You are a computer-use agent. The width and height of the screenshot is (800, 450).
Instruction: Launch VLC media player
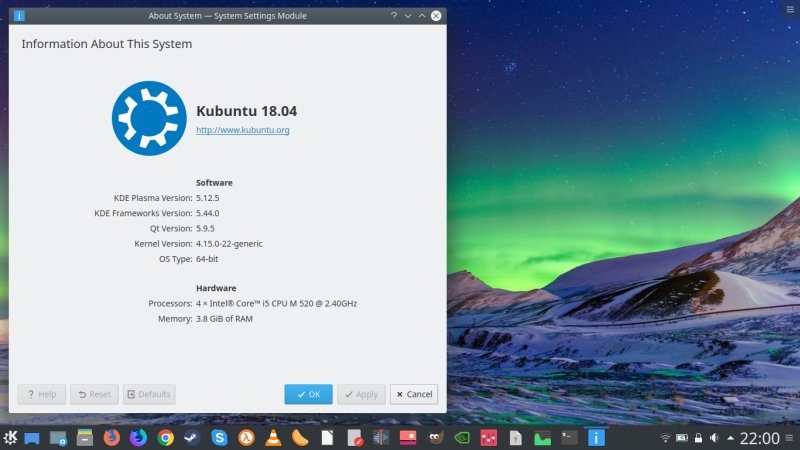273,438
